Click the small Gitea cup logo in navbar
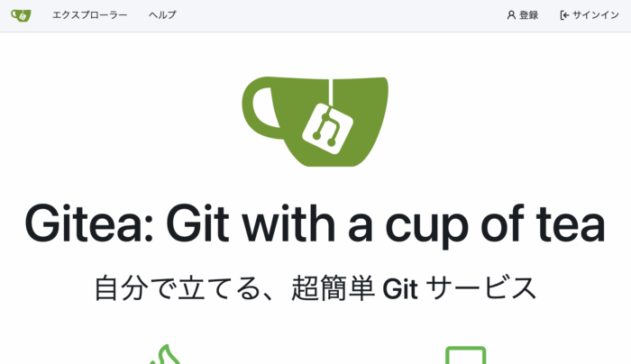 [21, 15]
